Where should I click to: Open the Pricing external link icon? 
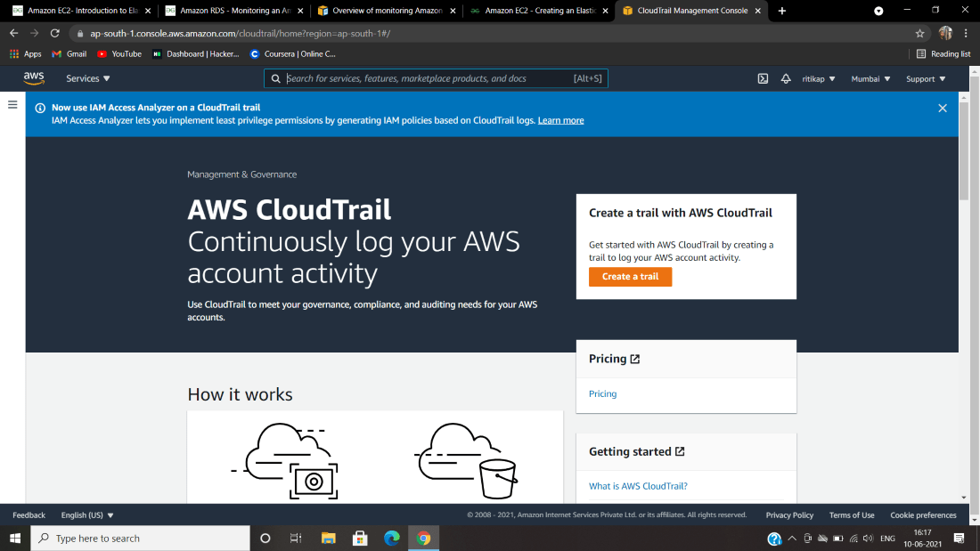pyautogui.click(x=633, y=358)
